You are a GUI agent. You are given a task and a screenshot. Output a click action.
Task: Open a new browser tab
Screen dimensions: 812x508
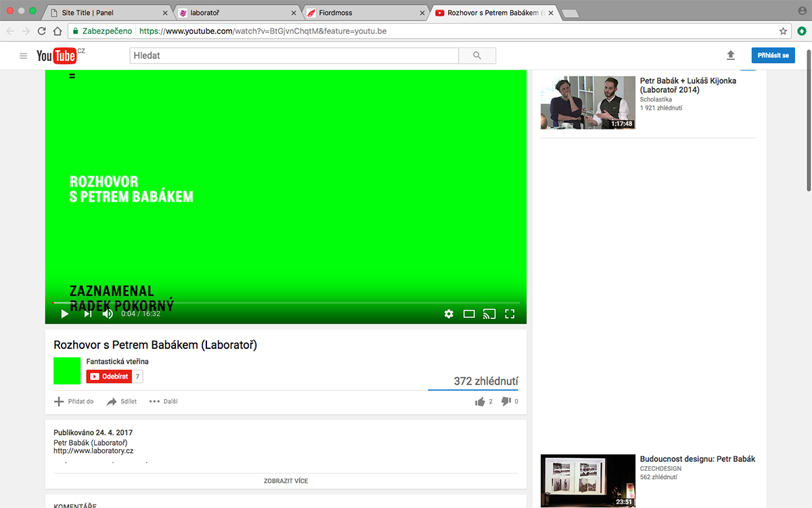click(x=570, y=14)
